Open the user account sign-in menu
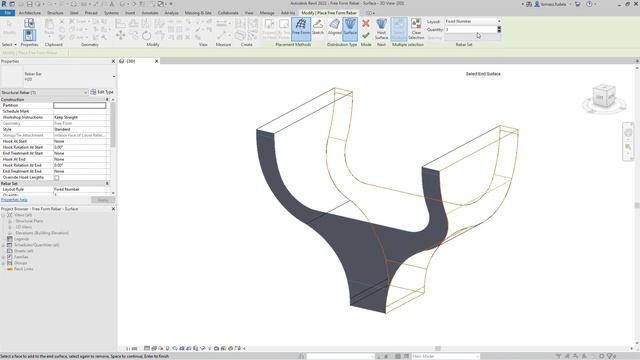 551,4
